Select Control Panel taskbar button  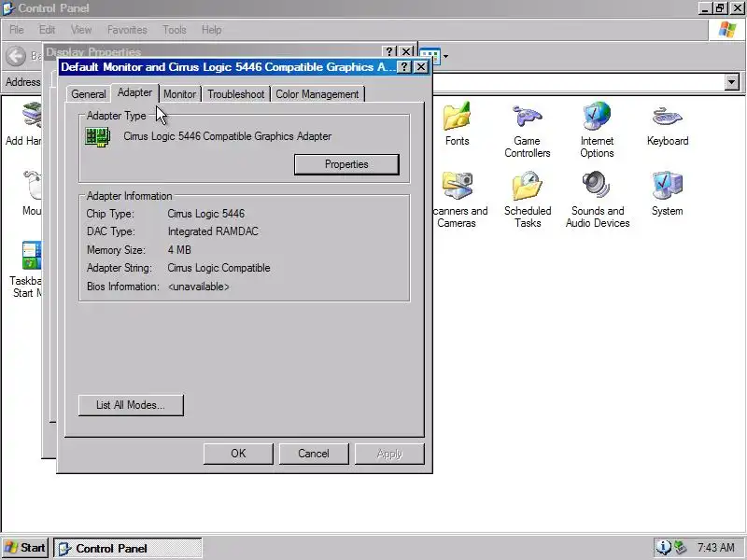(128, 549)
